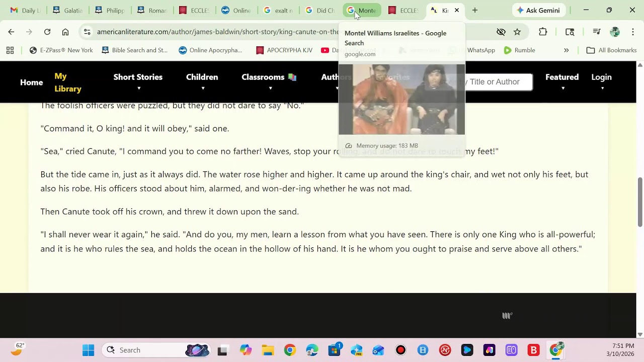This screenshot has width=644, height=362.
Task: Close the King Canute tab
Action: [457, 10]
